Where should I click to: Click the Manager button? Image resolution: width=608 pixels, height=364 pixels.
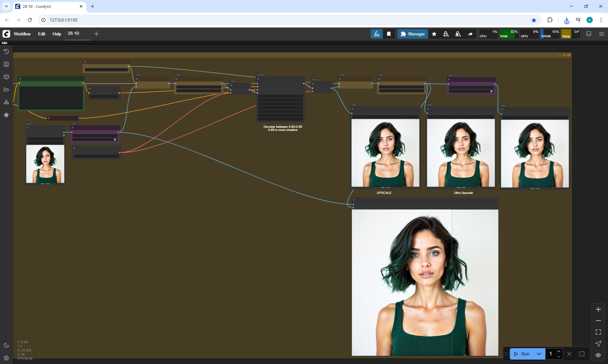click(413, 34)
